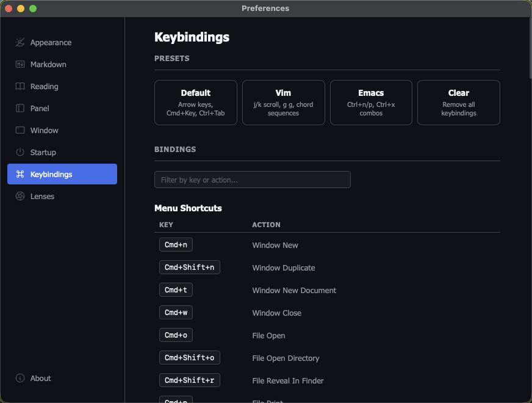The height and width of the screenshot is (403, 532).
Task: Click the Startup power icon
Action: (x=20, y=152)
